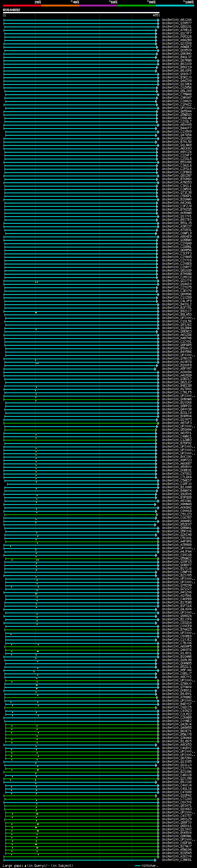Select label UniRef100_B9ITE0
The image size is (197, 868).
pyautogui.click(x=176, y=220)
